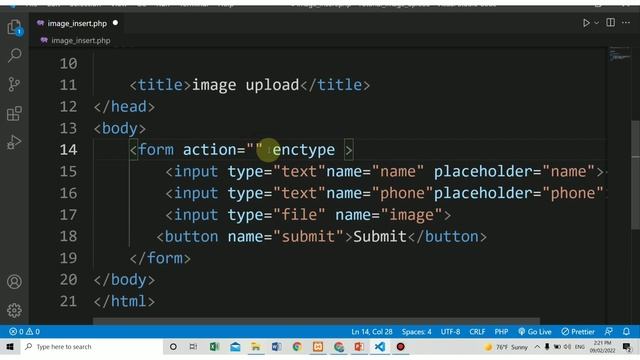Open the Search view in the activity bar
Screen dimensions: 640x360
tap(14, 55)
